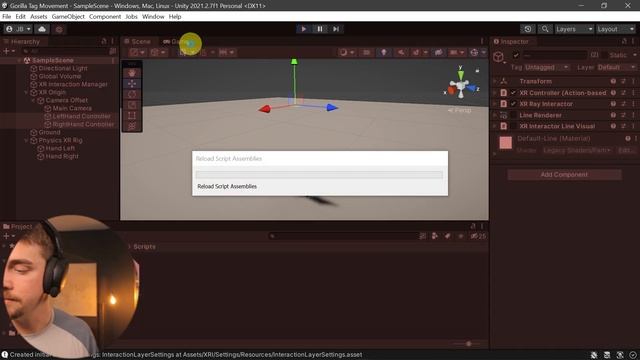Viewport: 640px width, 360px height.
Task: Open the Window menu
Action: pos(153,17)
